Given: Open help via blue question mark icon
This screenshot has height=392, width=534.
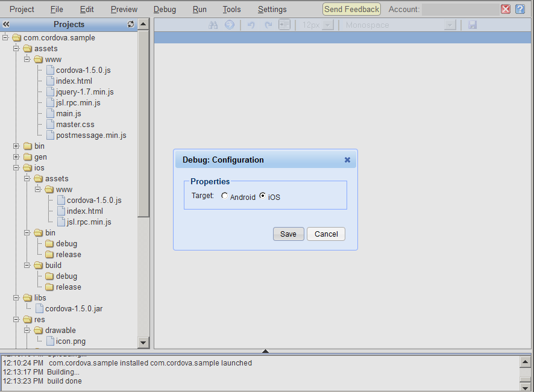Looking at the screenshot, I should pos(520,9).
